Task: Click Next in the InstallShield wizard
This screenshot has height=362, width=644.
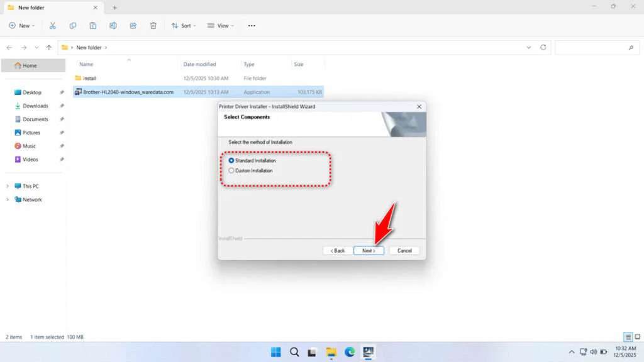Action: click(x=369, y=250)
